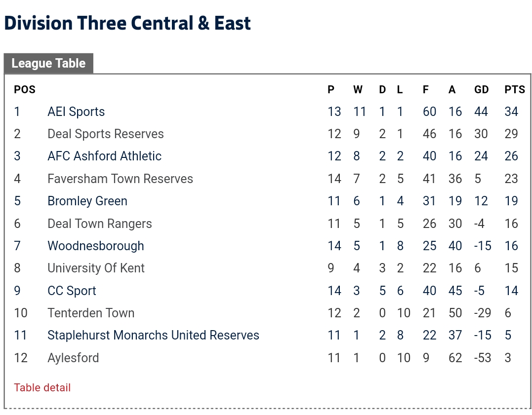The image size is (532, 415).
Task: Click the PTS column header
Action: 514,90
